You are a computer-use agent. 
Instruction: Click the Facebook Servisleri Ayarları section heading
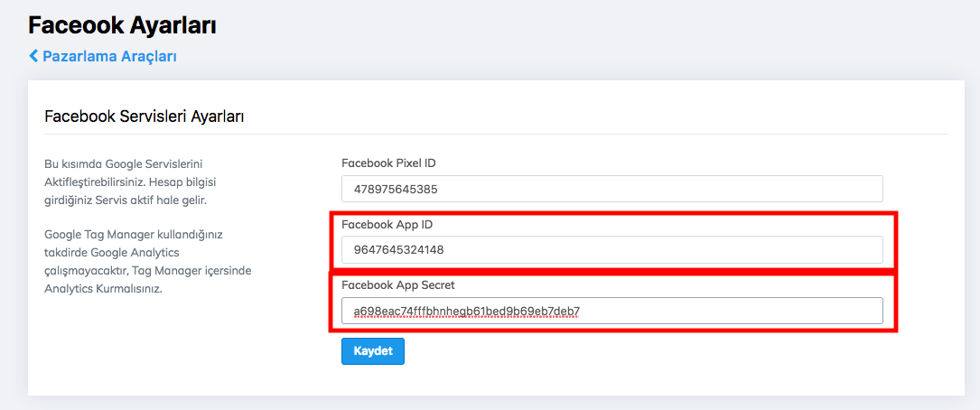145,116
